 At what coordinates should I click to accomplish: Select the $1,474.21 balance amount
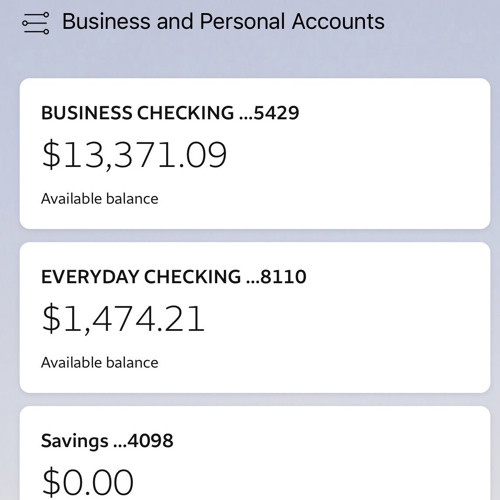123,319
